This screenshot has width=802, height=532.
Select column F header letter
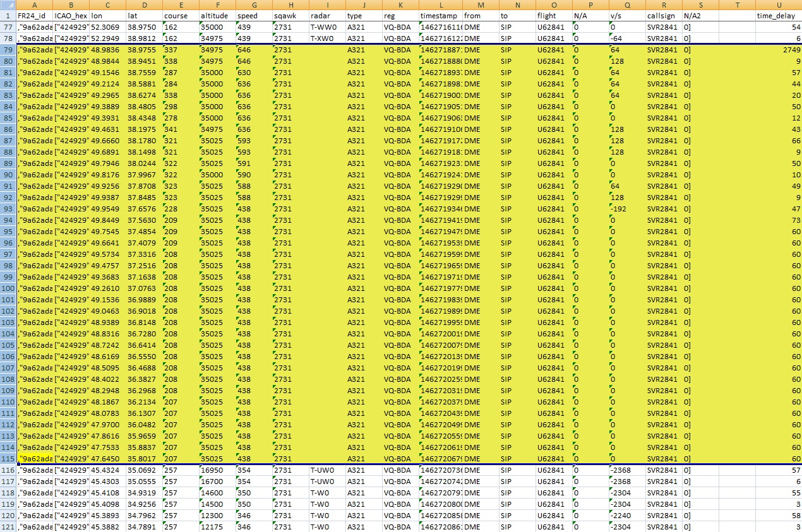pos(217,4)
